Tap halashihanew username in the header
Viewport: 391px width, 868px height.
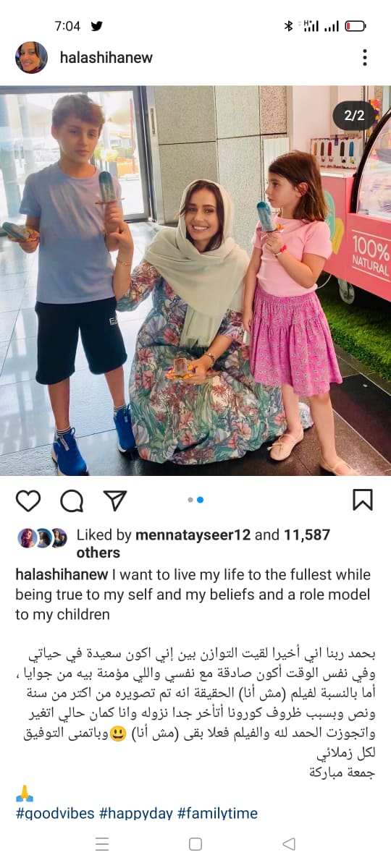point(106,58)
